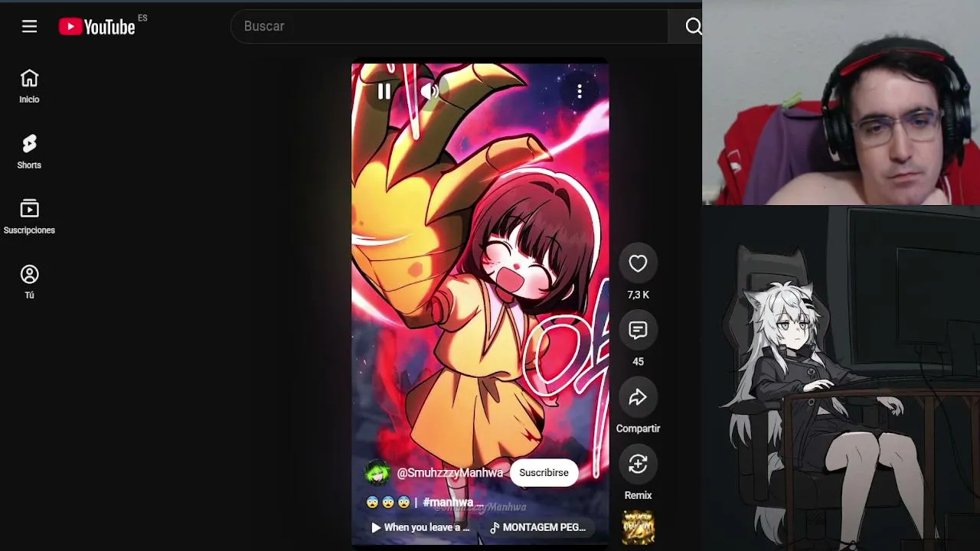Open the SmuhzzzyManhwa channel avatar
This screenshot has height=551, width=980.
377,473
